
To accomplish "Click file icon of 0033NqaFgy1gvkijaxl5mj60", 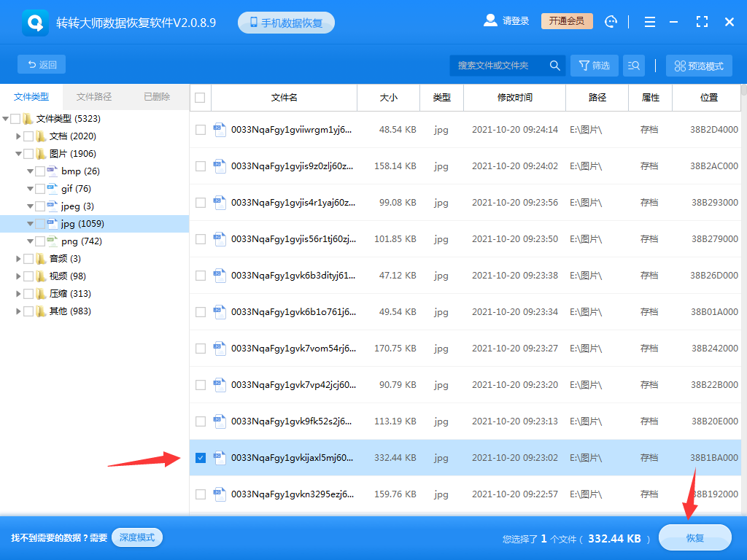I will [x=219, y=458].
